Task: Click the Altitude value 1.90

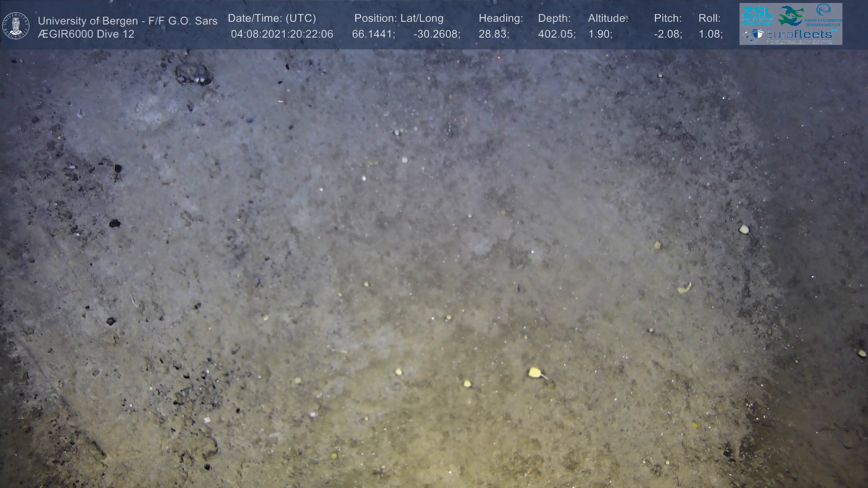Action: coord(600,34)
